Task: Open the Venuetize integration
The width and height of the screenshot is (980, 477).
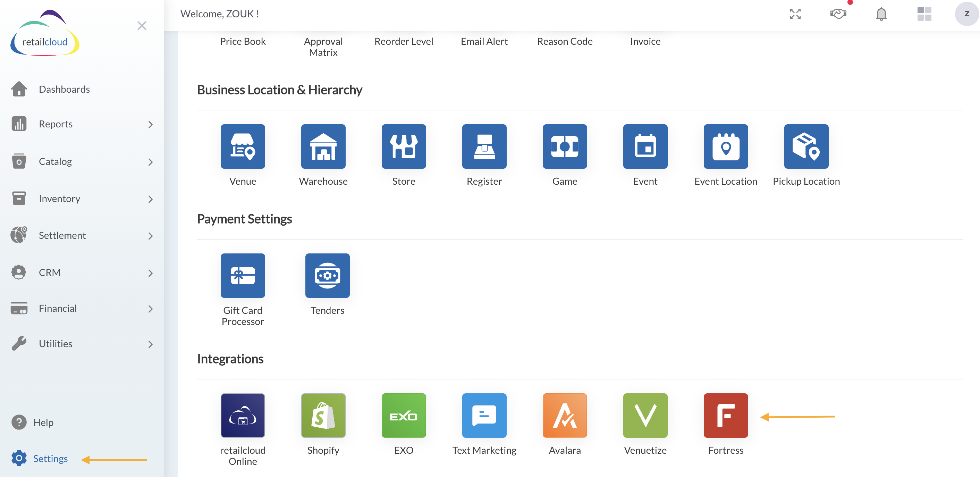Action: [x=645, y=415]
